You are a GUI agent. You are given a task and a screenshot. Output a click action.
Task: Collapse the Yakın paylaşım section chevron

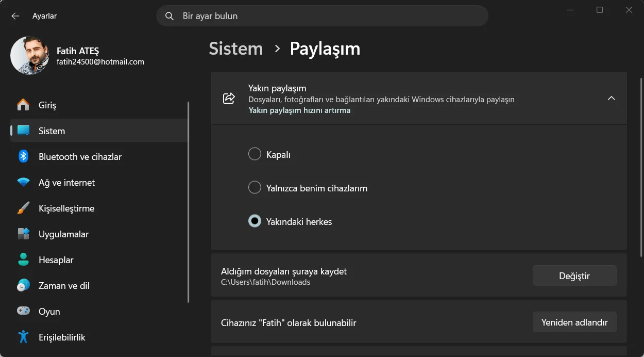coord(611,99)
